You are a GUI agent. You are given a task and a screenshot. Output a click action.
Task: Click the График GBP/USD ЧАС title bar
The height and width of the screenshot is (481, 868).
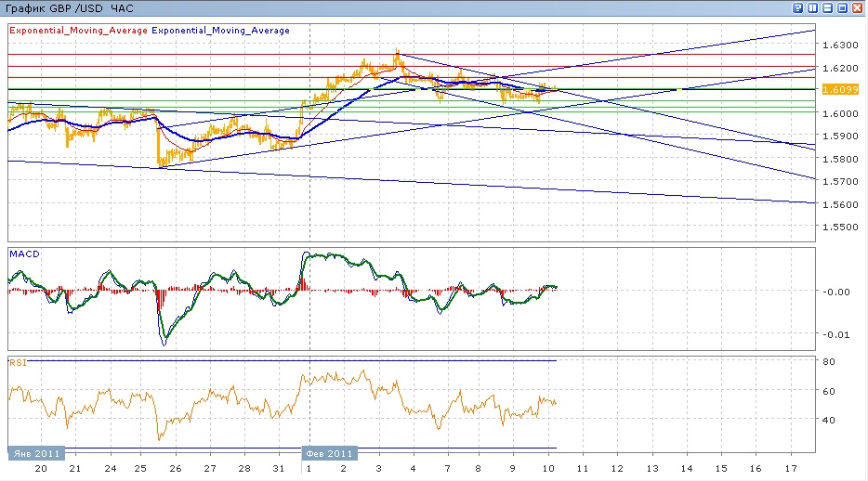pyautogui.click(x=70, y=7)
